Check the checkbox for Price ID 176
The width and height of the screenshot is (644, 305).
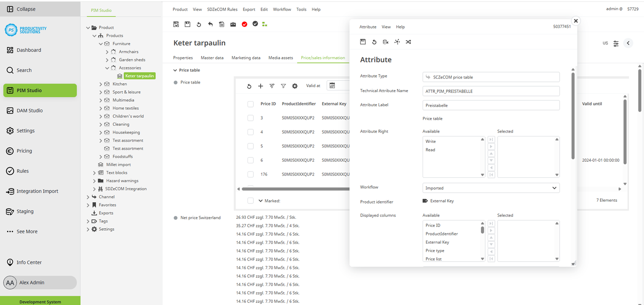click(x=250, y=174)
